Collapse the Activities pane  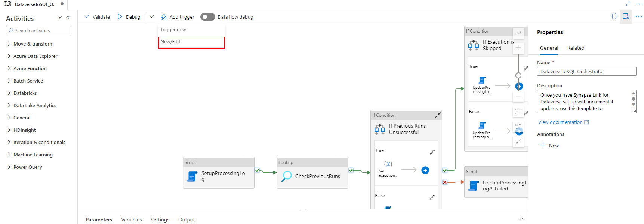tap(68, 18)
